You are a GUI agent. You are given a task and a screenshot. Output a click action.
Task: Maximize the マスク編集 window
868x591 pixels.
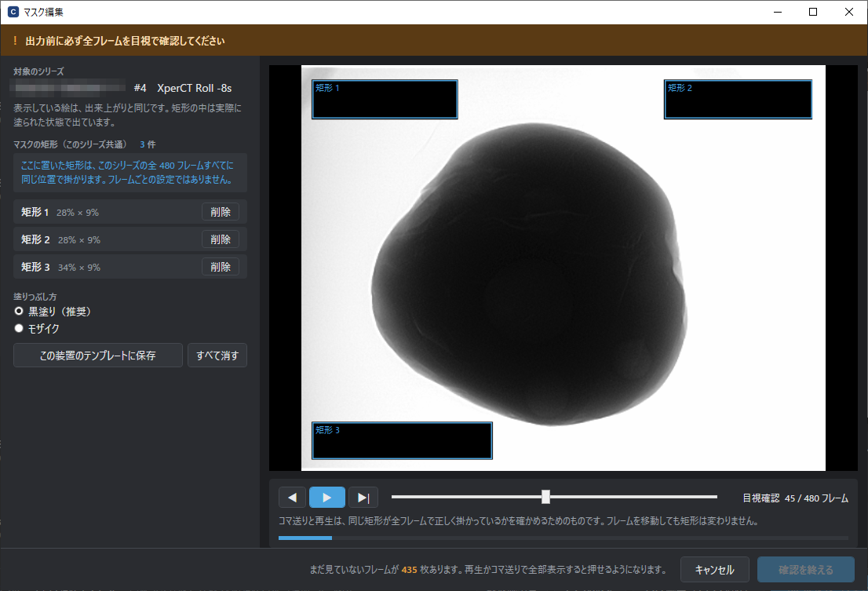pos(812,12)
